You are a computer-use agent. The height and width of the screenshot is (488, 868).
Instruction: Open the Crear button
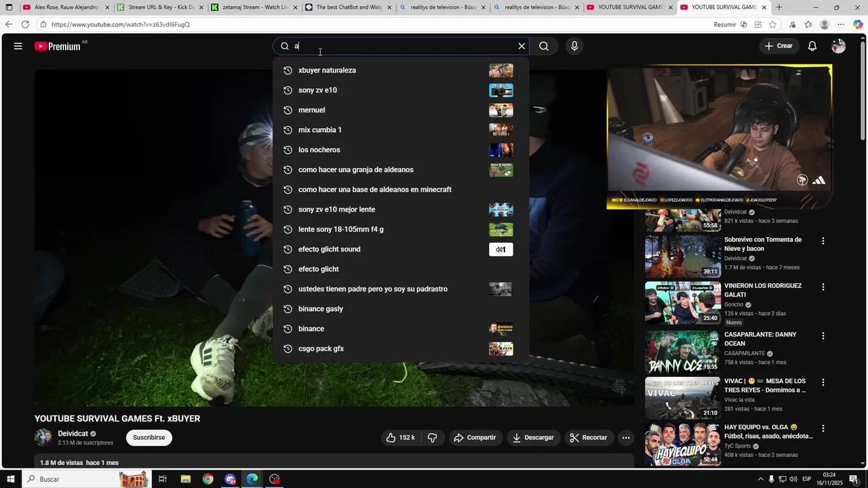pos(778,46)
